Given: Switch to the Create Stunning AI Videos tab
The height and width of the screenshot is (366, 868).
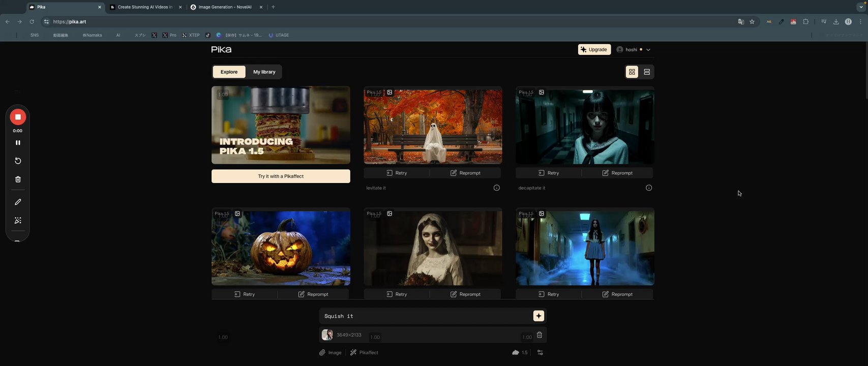Looking at the screenshot, I should click(145, 7).
